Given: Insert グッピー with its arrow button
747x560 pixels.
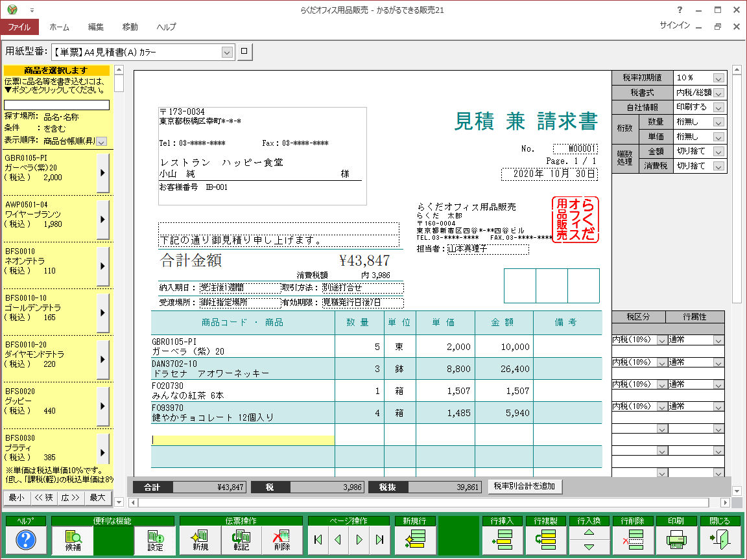Looking at the screenshot, I should tap(102, 406).
